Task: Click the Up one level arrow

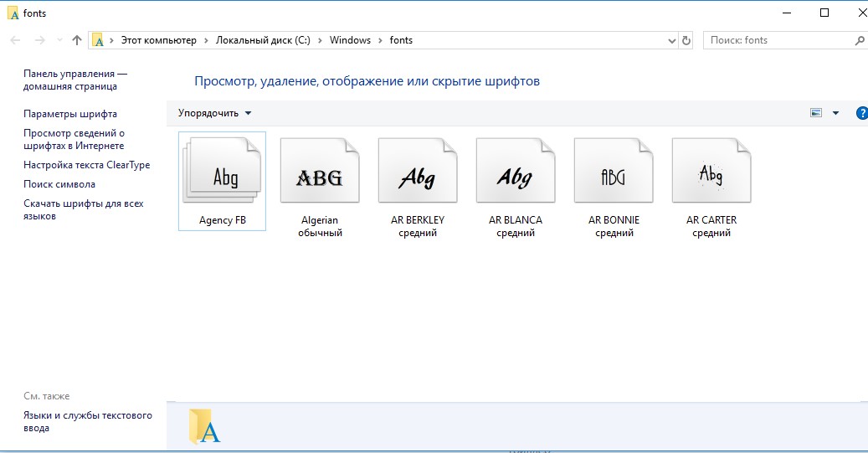Action: pyautogui.click(x=77, y=40)
